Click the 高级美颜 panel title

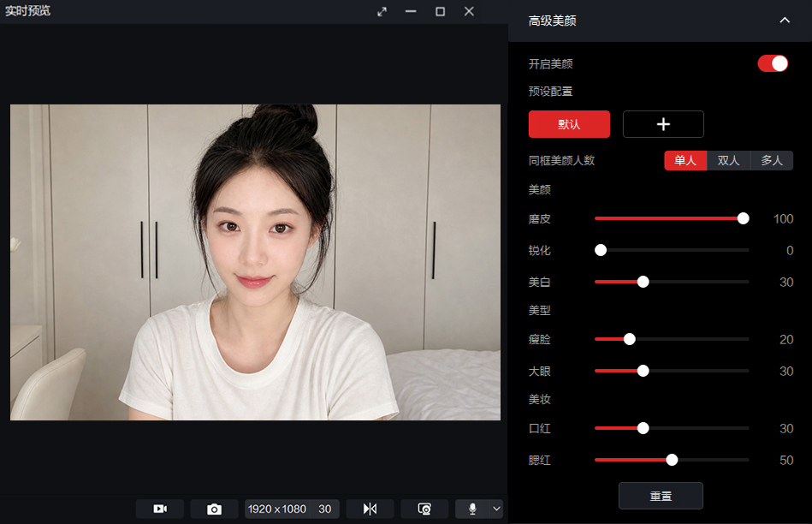[x=552, y=21]
